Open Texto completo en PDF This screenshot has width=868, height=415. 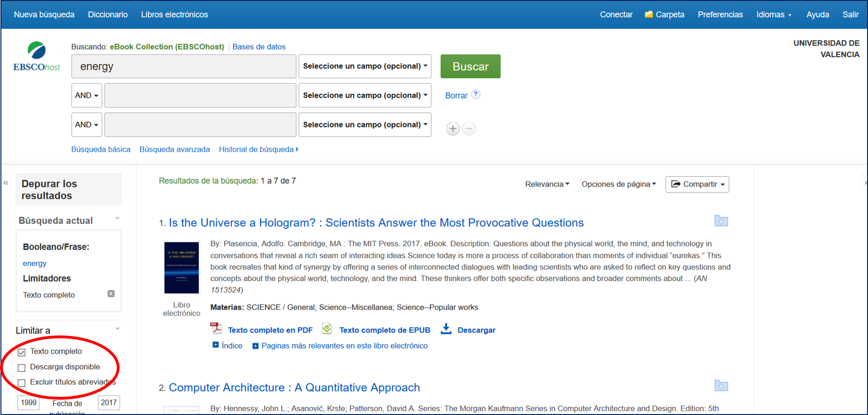(270, 330)
